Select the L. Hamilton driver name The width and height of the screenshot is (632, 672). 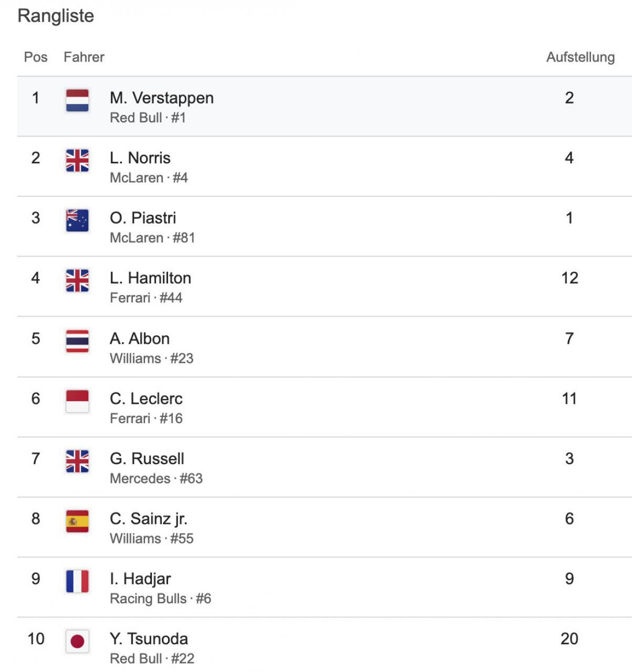(x=150, y=278)
